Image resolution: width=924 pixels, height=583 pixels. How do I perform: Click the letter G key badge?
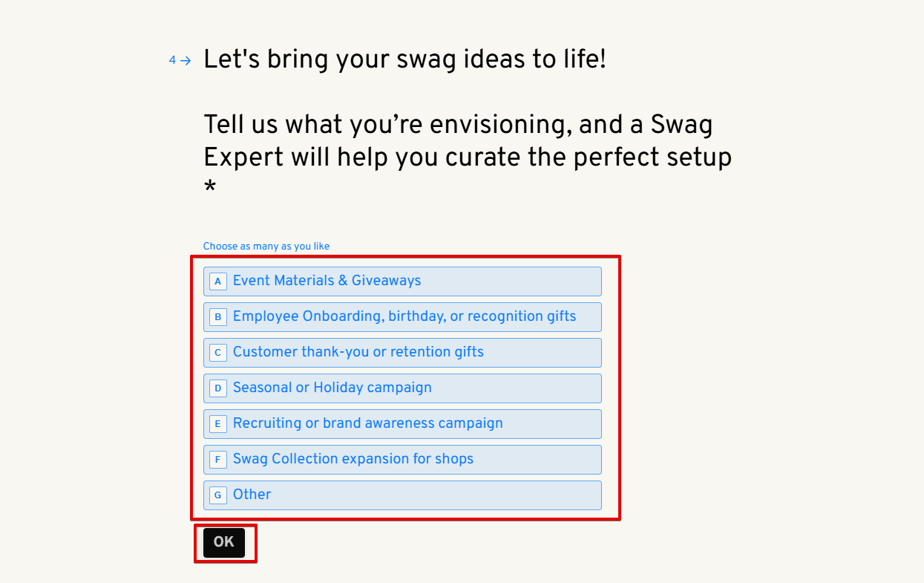(217, 495)
